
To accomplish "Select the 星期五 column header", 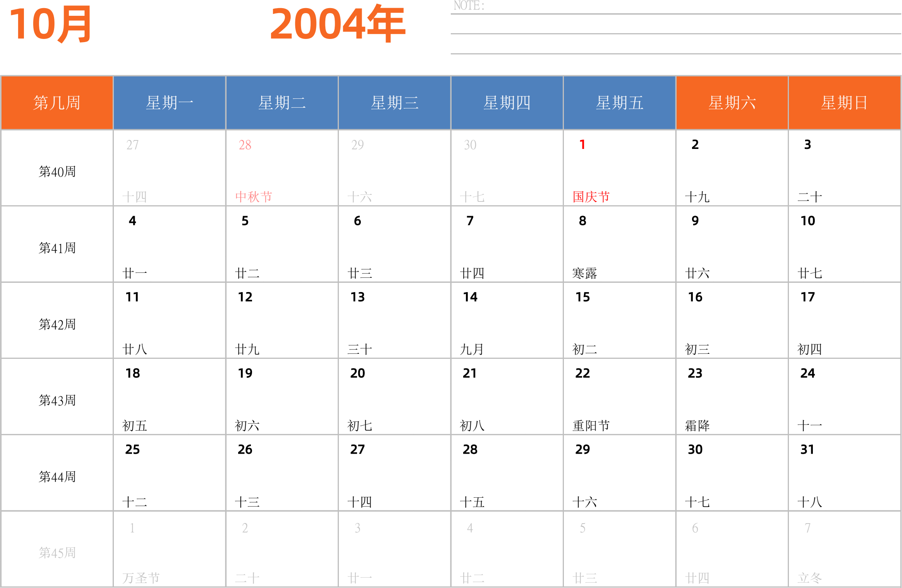I will (619, 103).
